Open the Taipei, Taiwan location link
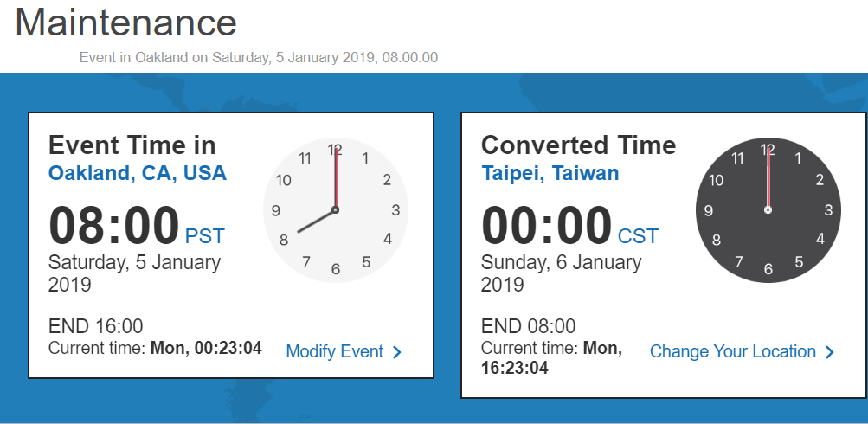This screenshot has width=868, height=424. (550, 173)
